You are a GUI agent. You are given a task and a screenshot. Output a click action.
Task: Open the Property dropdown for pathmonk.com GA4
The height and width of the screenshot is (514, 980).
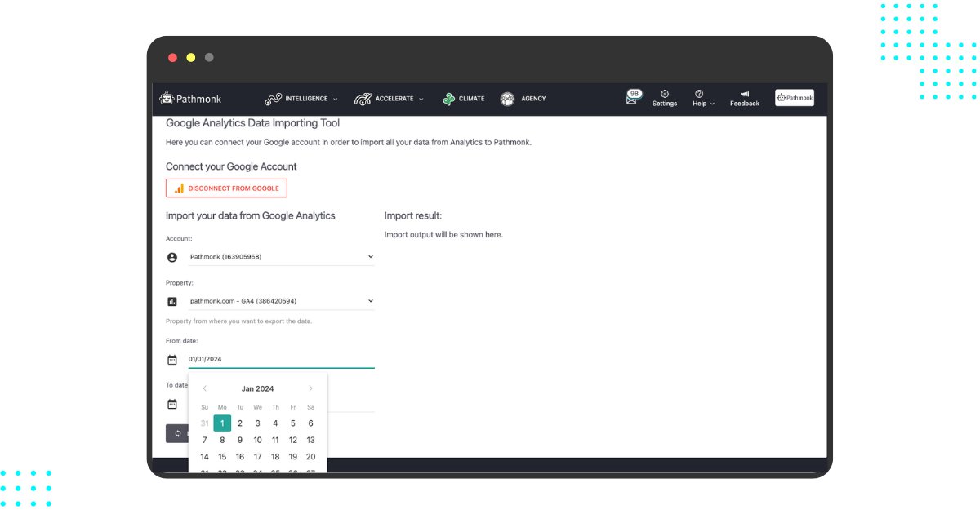click(x=281, y=300)
